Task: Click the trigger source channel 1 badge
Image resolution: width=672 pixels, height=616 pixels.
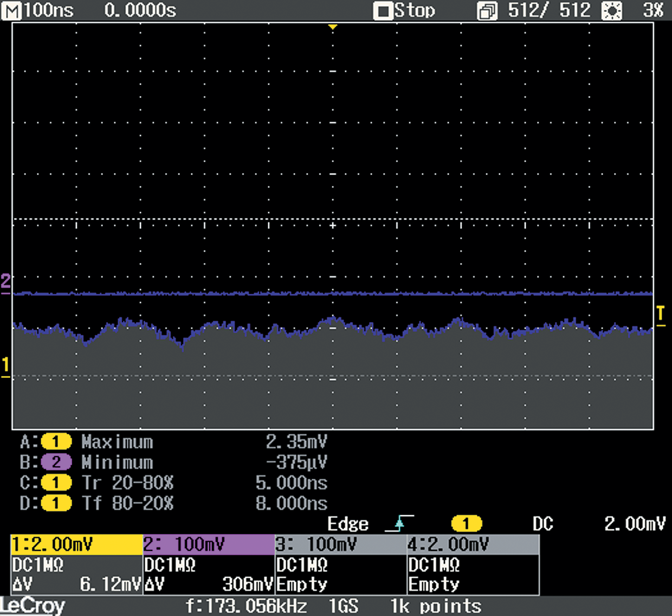Action: [x=466, y=524]
